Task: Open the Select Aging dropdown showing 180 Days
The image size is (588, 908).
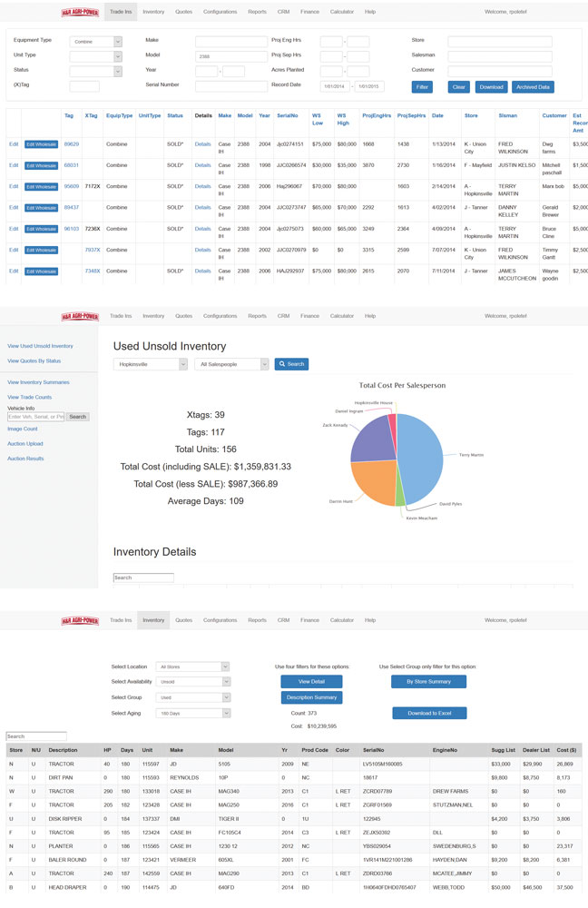Action: click(x=192, y=714)
